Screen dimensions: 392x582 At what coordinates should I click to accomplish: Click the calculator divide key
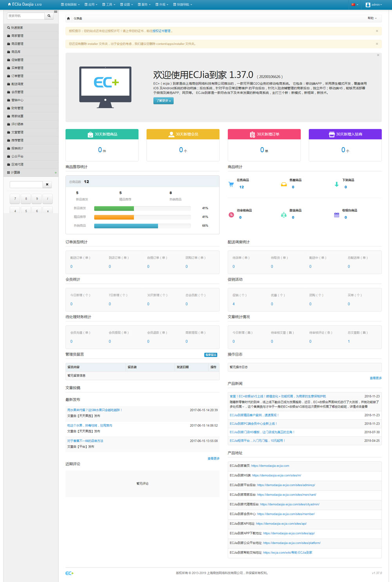(48, 199)
